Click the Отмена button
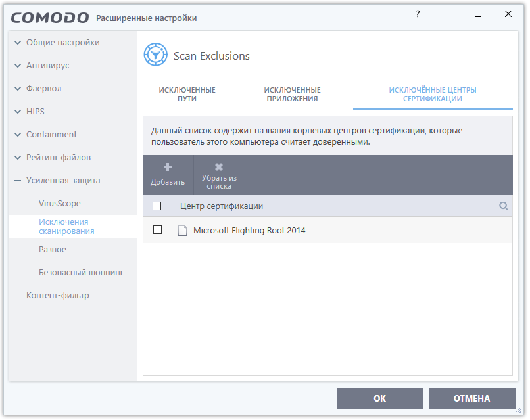The height and width of the screenshot is (420, 530). coord(471,398)
